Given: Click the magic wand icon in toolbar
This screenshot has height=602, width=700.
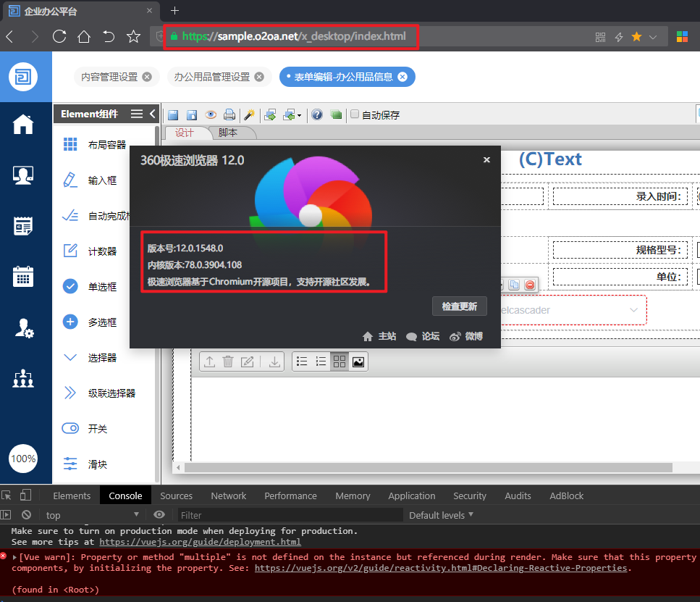Looking at the screenshot, I should pyautogui.click(x=249, y=114).
